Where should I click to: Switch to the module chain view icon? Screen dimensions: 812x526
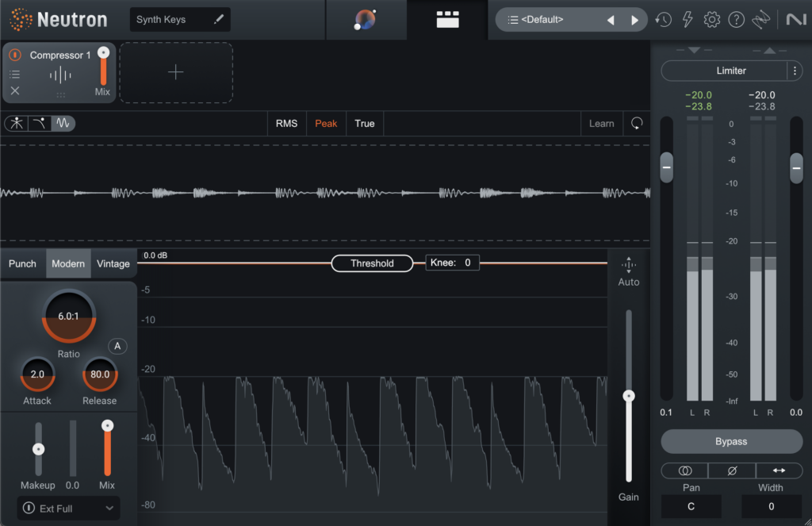pos(447,20)
